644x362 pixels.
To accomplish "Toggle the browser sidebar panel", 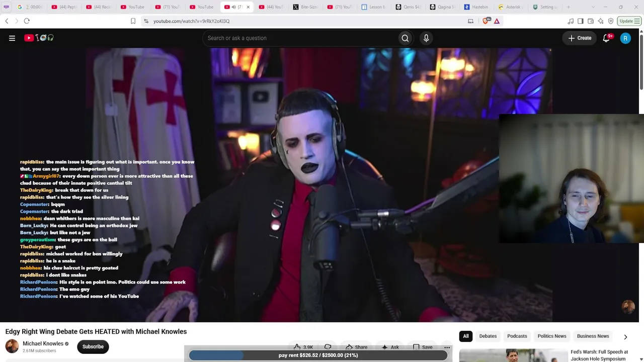I will pyautogui.click(x=581, y=21).
